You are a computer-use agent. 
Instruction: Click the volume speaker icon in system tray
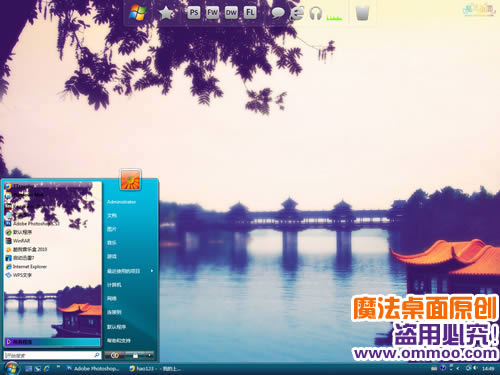(x=474, y=368)
